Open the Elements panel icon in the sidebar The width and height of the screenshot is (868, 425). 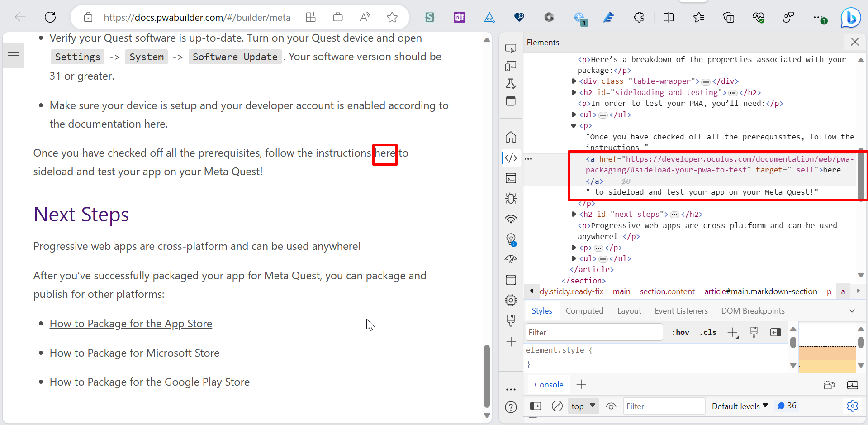(511, 158)
